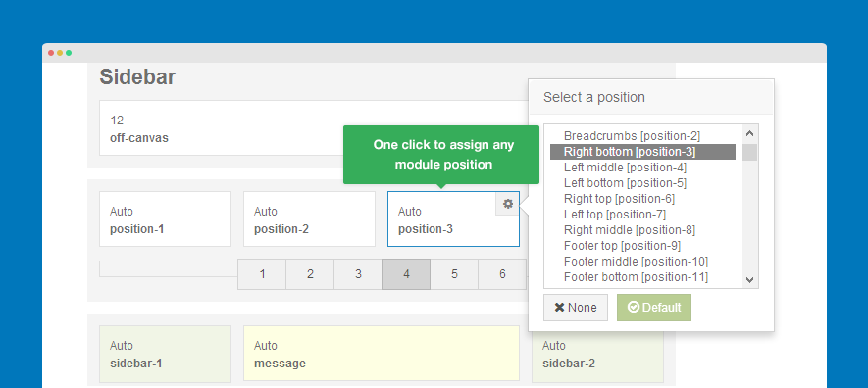Select the position-1 block
This screenshot has width=868, height=388.
pyautogui.click(x=165, y=218)
